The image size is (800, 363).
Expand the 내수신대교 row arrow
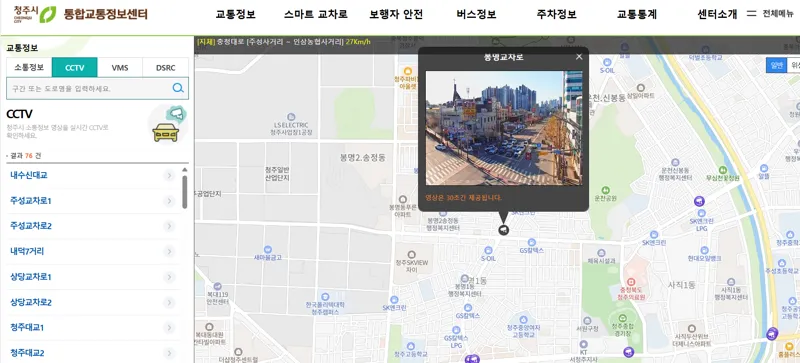pos(169,176)
